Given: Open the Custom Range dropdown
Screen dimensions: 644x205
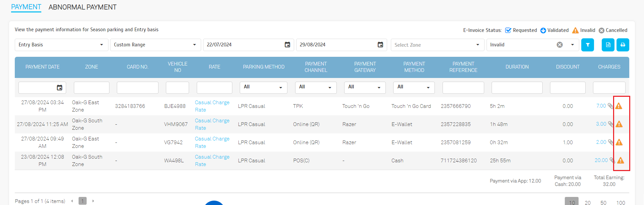Looking at the screenshot, I should 194,45.
